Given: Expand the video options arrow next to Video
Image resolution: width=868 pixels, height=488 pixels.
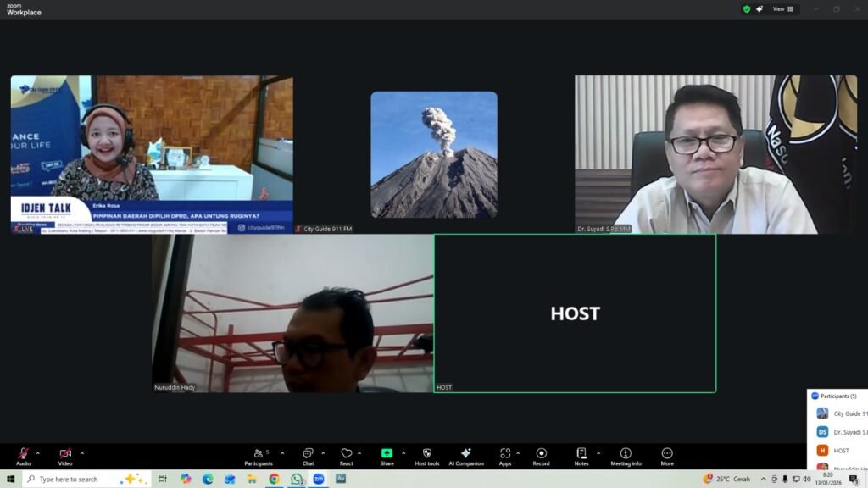Looking at the screenshot, I should click(x=82, y=453).
